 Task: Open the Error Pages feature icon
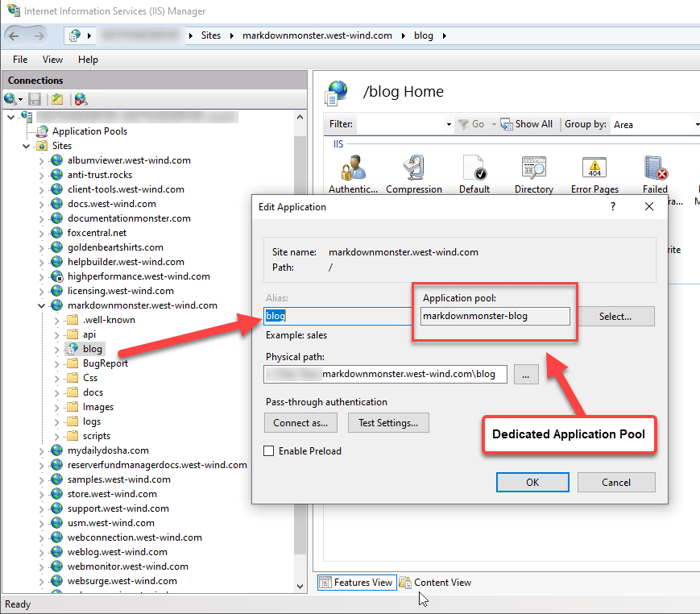pyautogui.click(x=594, y=167)
